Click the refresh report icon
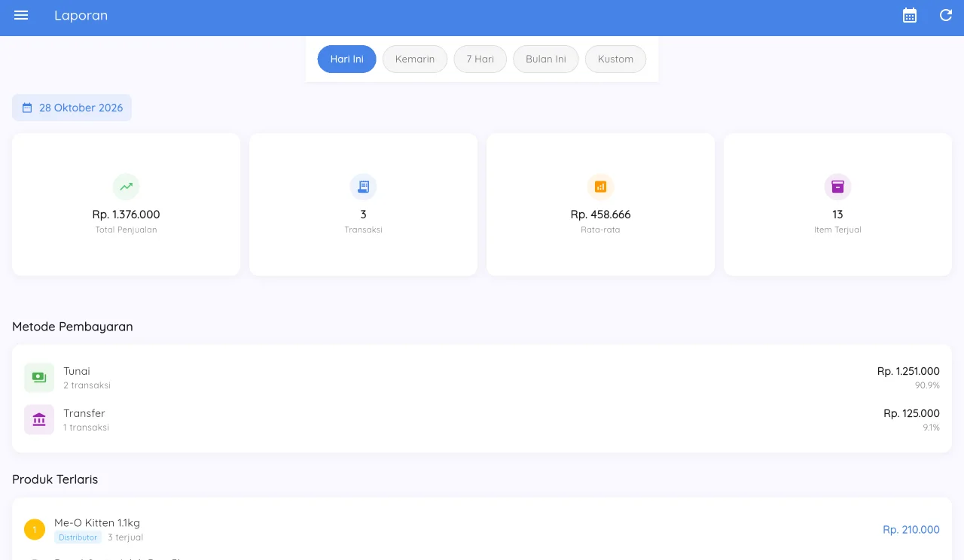This screenshot has width=964, height=560. [x=946, y=15]
